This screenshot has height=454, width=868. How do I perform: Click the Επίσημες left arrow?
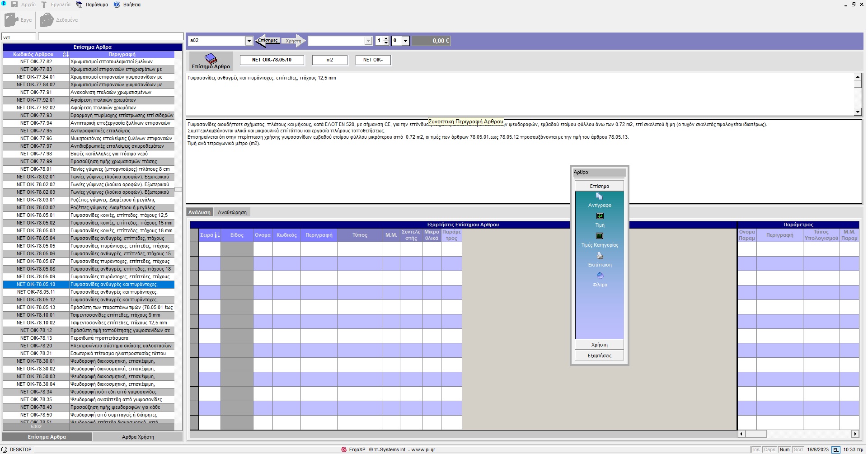point(267,41)
